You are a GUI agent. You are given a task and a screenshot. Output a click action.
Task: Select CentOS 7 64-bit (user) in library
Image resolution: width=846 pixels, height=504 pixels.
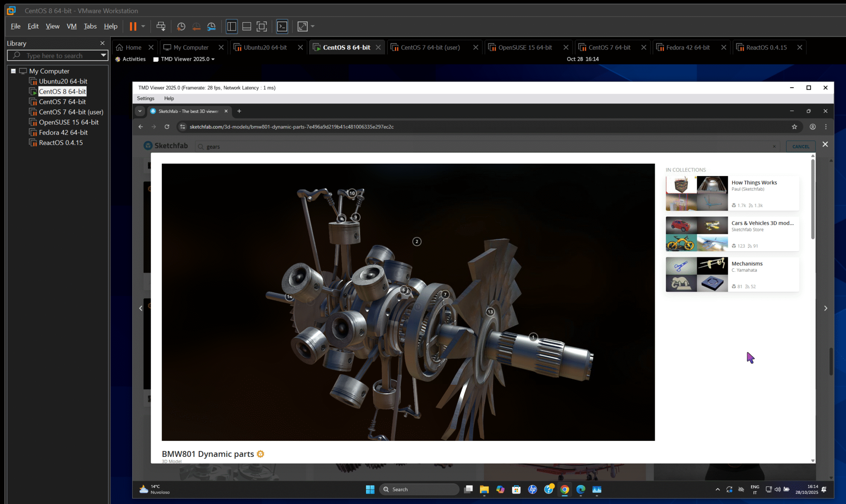[71, 112]
